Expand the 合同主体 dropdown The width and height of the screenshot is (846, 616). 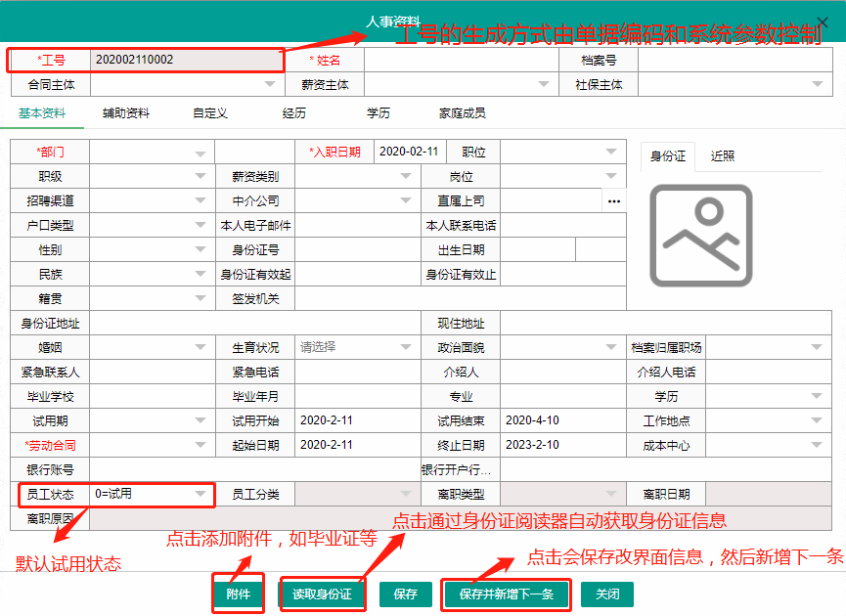[x=270, y=85]
